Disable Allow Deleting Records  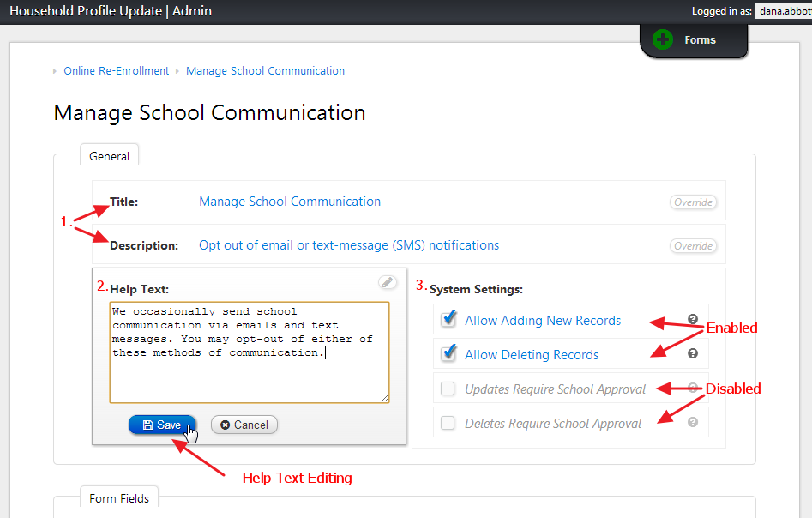tap(448, 354)
